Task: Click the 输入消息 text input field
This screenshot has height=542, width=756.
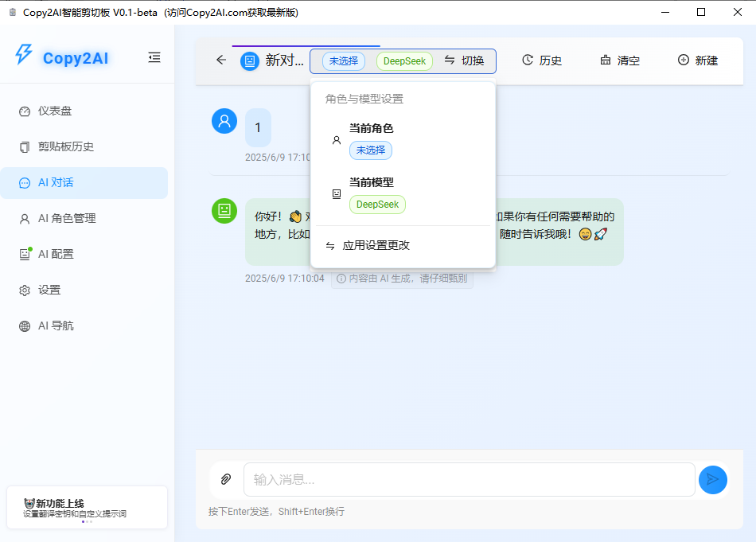Action: pos(469,479)
